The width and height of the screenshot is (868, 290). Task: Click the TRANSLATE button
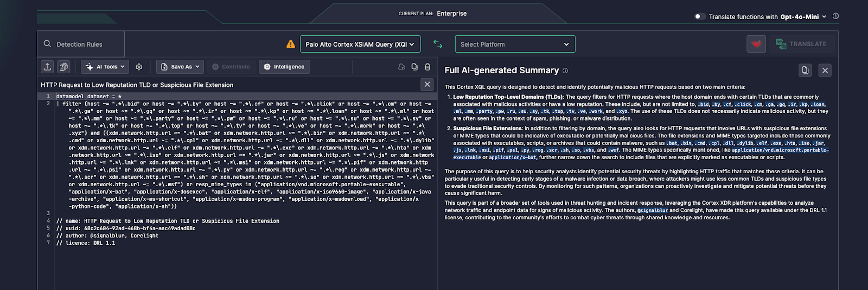(x=801, y=44)
